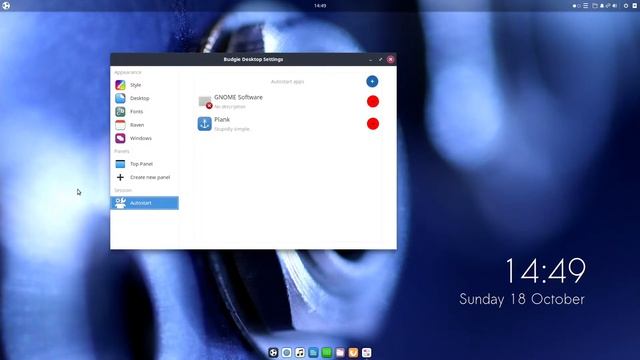Open the pink folder dock icon

point(340,352)
